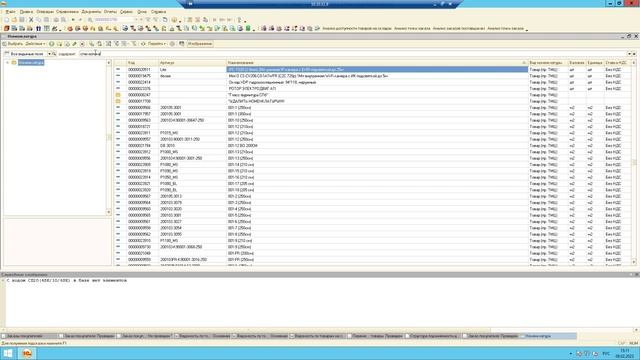The height and width of the screenshot is (360, 640).
Task: Click the Mark for deletion icon
Action: (82, 44)
